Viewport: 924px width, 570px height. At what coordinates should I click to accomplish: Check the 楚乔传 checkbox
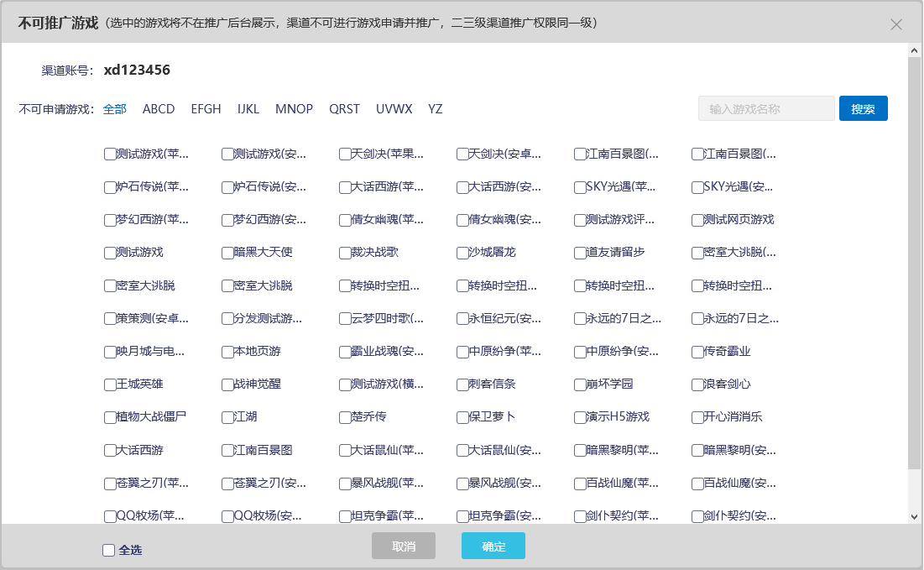(x=345, y=418)
